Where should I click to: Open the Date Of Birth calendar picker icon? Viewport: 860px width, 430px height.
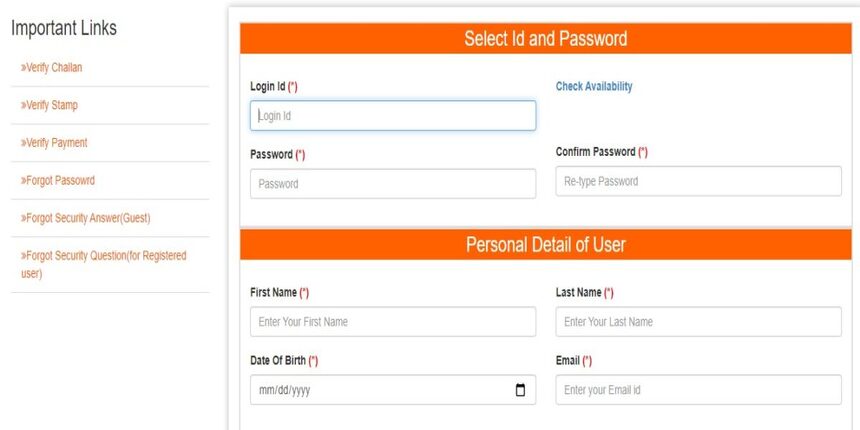tap(520, 390)
